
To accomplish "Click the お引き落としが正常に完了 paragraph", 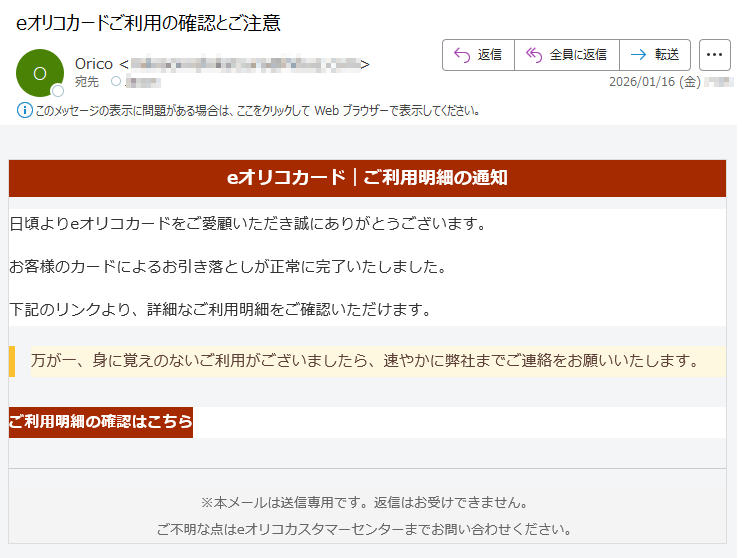I will 227,267.
